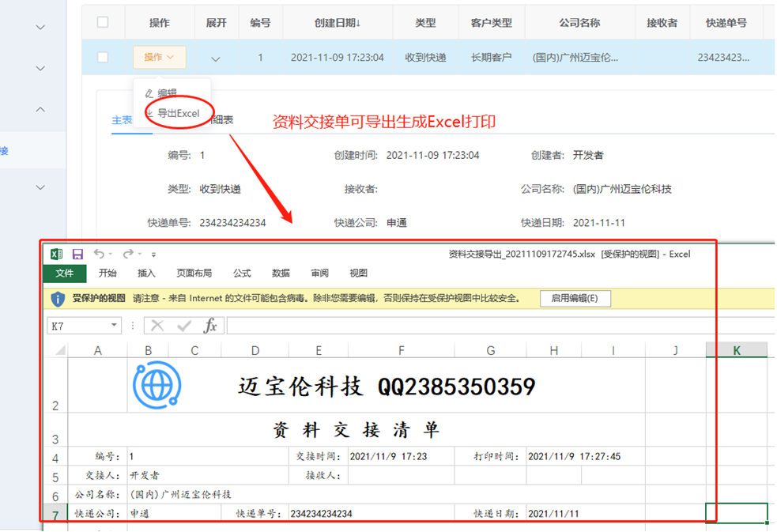Click the insert function fx icon
Image resolution: width=777 pixels, height=532 pixels.
coord(210,326)
